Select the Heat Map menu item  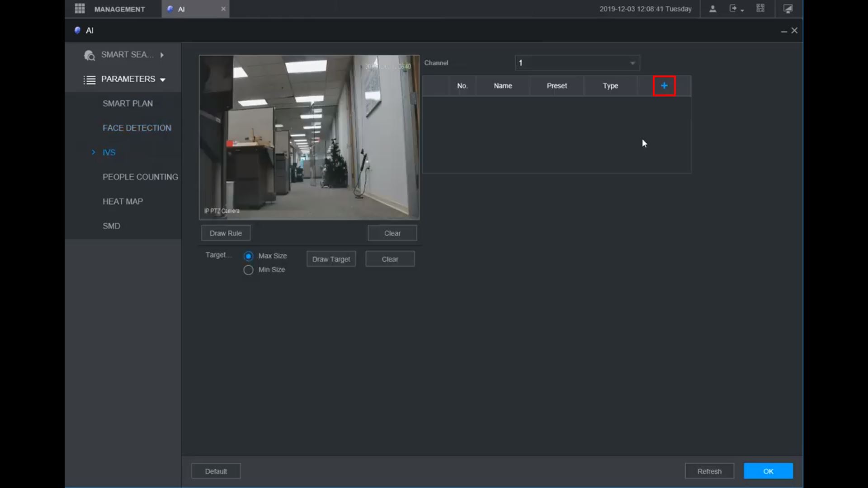(123, 202)
